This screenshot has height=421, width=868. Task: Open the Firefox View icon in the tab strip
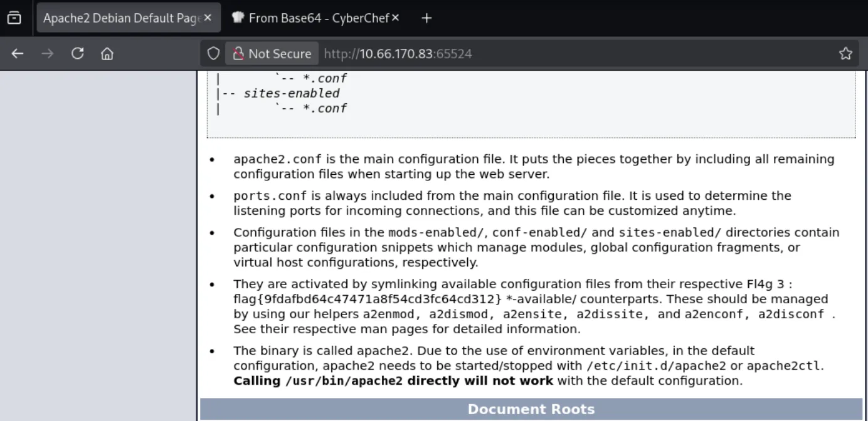[14, 18]
